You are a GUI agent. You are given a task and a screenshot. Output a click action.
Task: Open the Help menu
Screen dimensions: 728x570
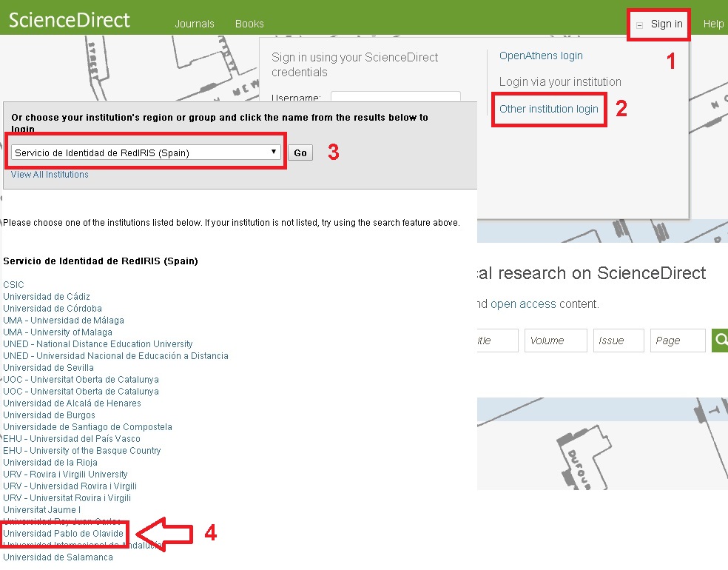[x=713, y=24]
